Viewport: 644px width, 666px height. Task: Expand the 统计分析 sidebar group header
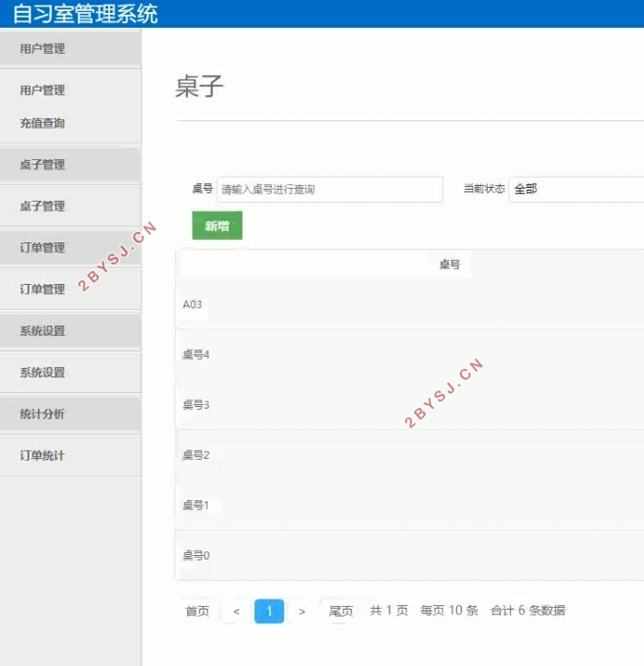[x=70, y=414]
